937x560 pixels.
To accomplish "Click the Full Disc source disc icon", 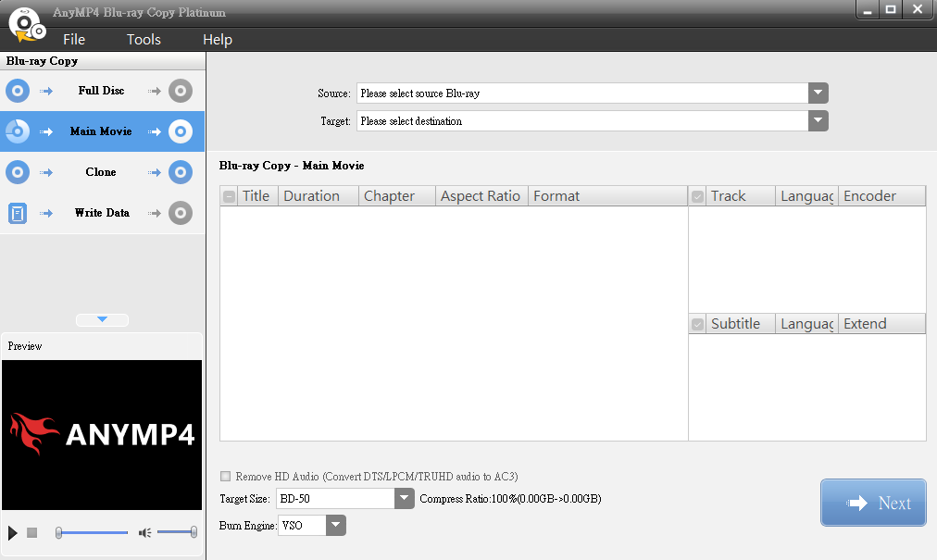I will click(x=18, y=91).
